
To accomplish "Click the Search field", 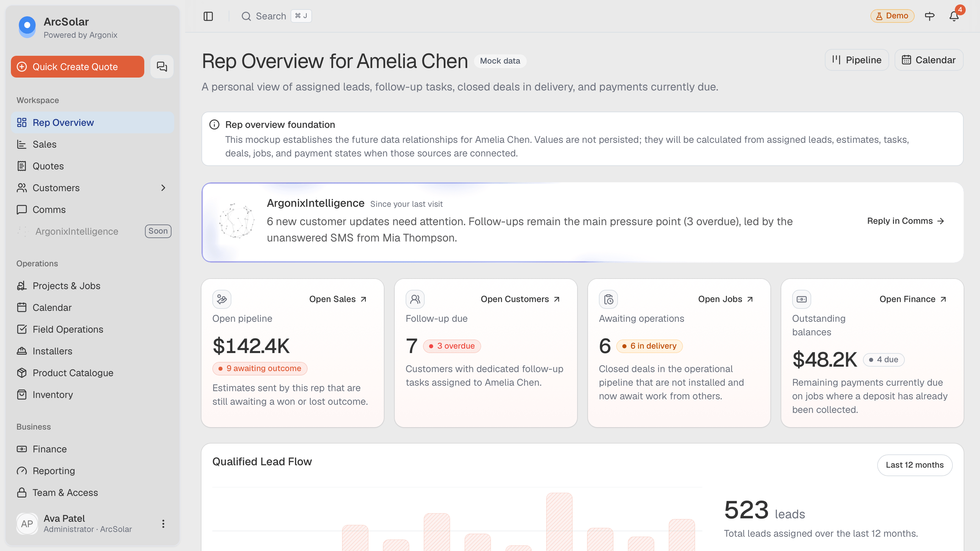I will pyautogui.click(x=276, y=16).
